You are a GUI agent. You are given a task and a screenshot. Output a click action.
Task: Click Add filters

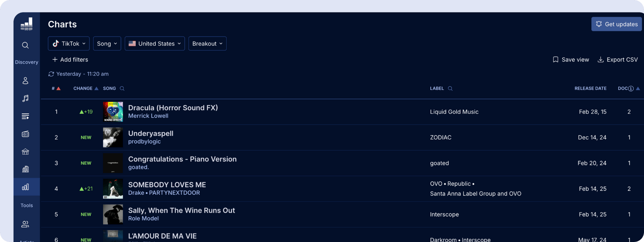point(70,59)
